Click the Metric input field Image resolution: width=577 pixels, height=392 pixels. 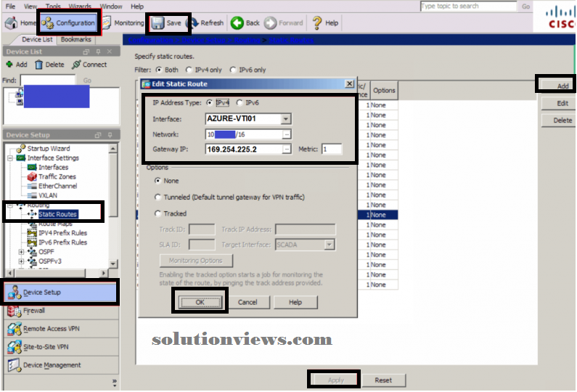[332, 149]
